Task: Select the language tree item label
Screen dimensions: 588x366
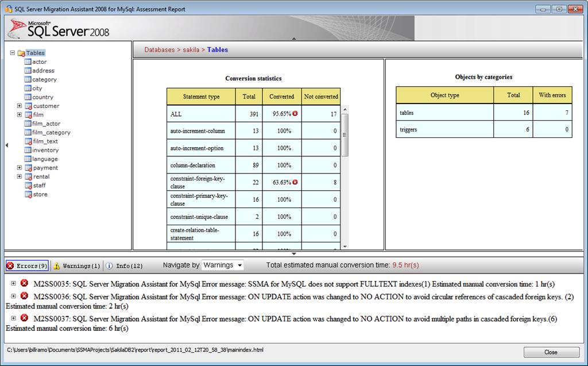Action: pyautogui.click(x=45, y=159)
